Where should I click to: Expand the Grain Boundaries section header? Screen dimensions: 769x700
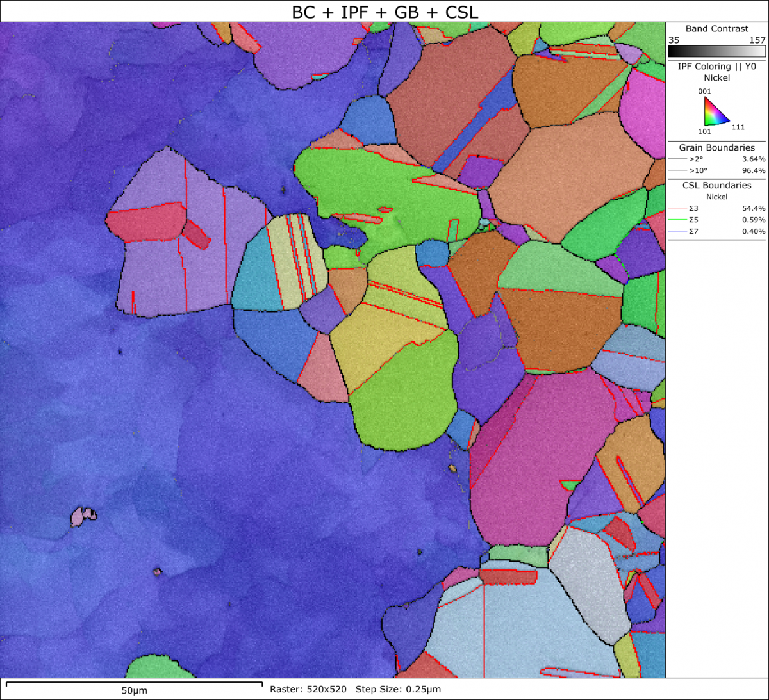click(716, 147)
